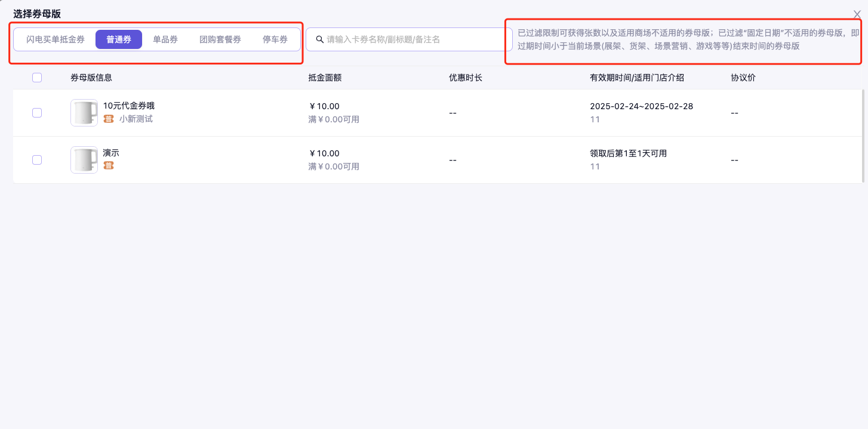Toggle the select-all checkbox in table header
This screenshot has width=868, height=429.
coord(37,78)
